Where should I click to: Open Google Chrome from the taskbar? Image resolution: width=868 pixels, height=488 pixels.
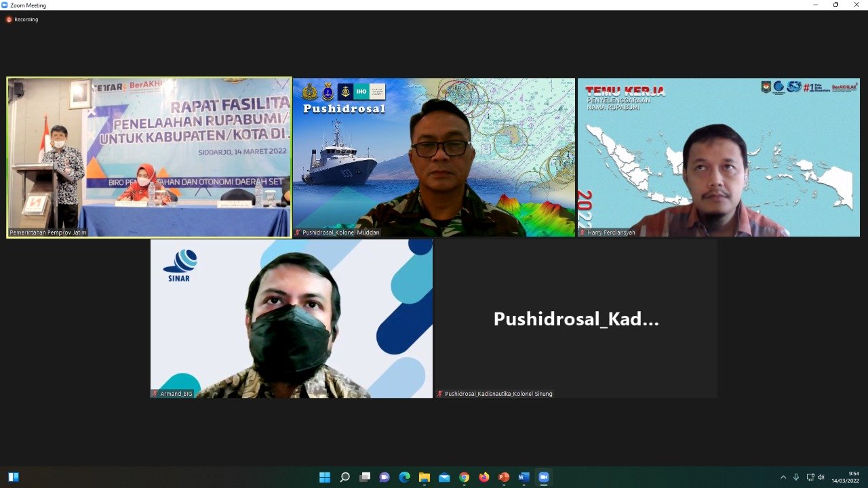click(464, 477)
